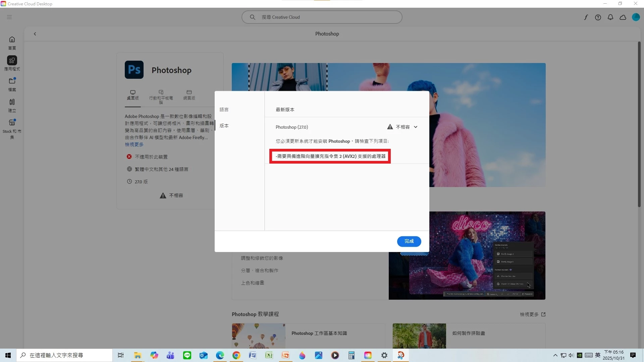Click the cloud sync status icon

pos(623,17)
